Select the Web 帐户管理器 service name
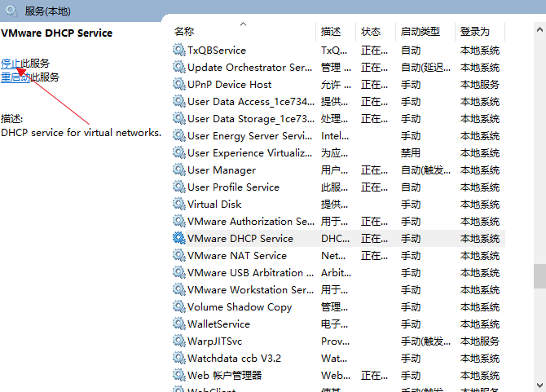 pyautogui.click(x=224, y=375)
